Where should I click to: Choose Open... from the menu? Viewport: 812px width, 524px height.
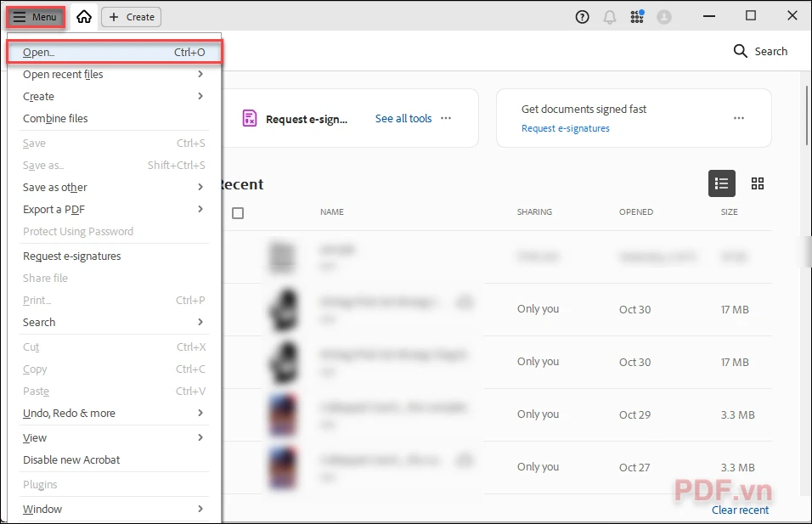coord(114,53)
